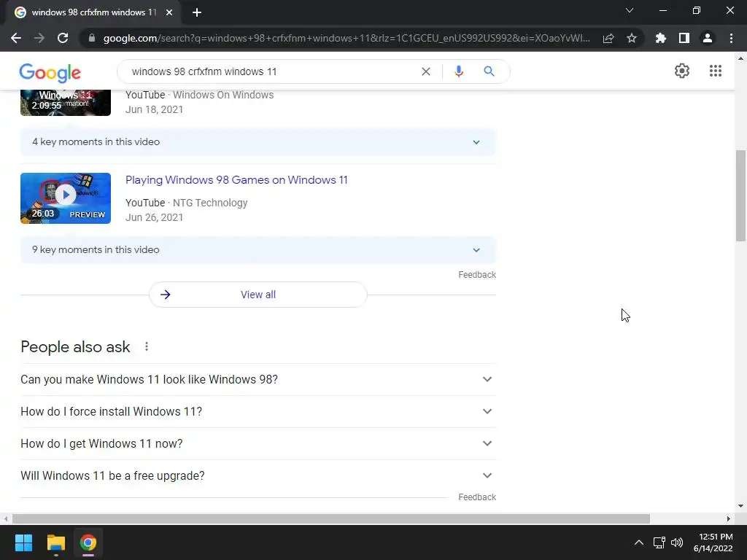
Task: Click the Google logo
Action: tap(50, 72)
